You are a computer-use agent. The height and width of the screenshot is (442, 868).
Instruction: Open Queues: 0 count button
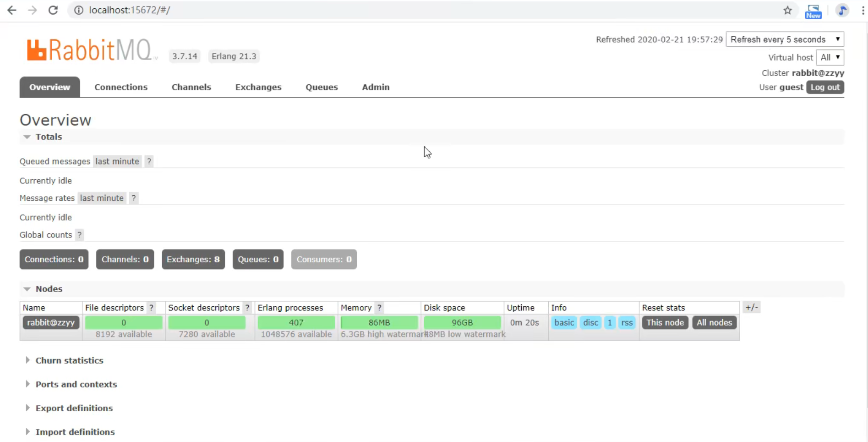click(258, 260)
